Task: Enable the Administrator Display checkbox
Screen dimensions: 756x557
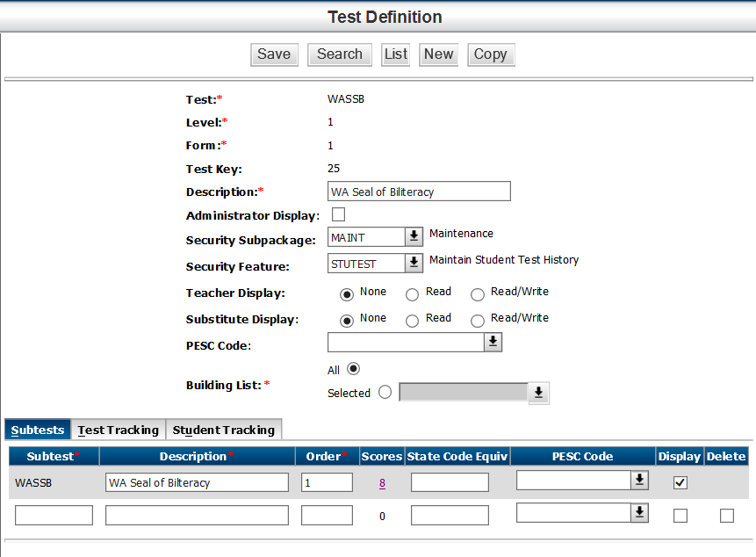Action: click(x=338, y=214)
